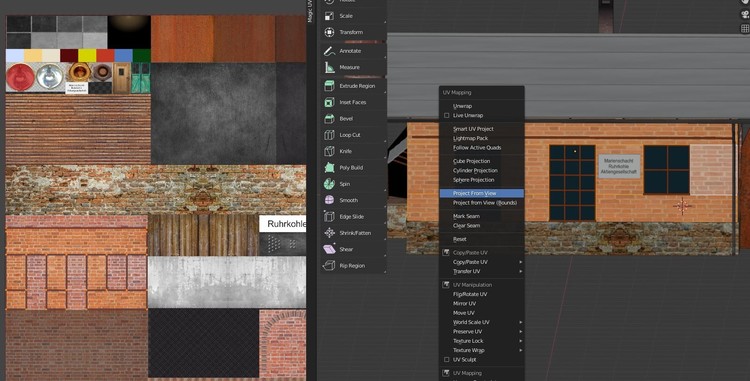Expand the Transfer UV submenu

point(482,272)
